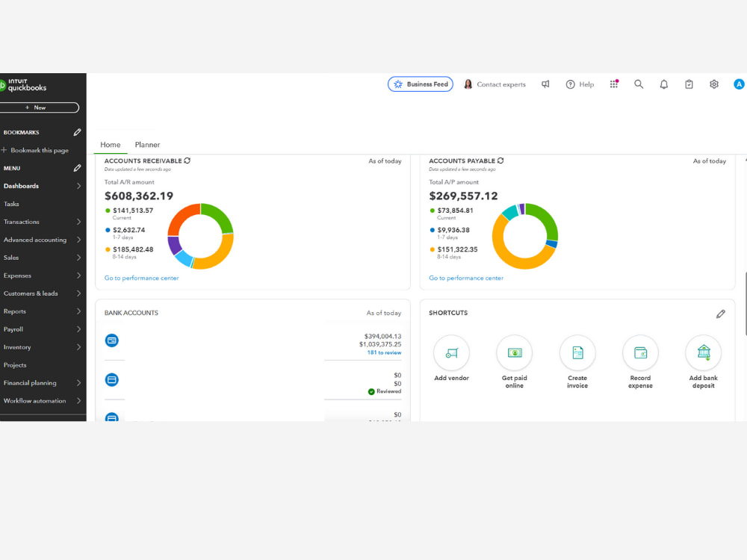Expand the Transactions menu chevron

pyautogui.click(x=78, y=222)
